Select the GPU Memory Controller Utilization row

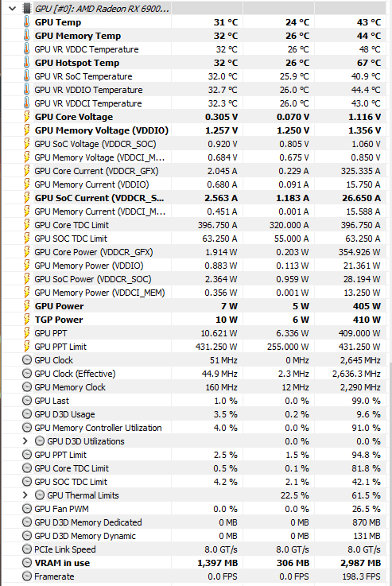tap(194, 428)
